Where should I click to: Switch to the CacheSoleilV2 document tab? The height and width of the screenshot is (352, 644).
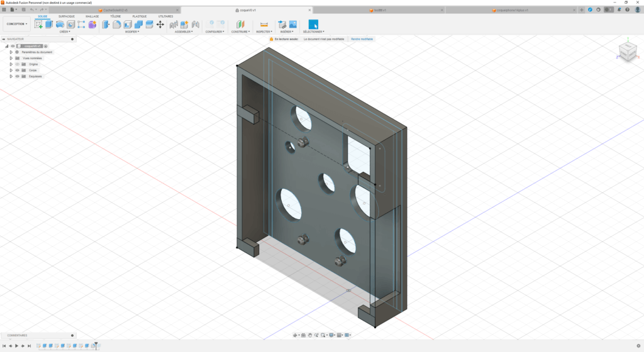tap(115, 10)
